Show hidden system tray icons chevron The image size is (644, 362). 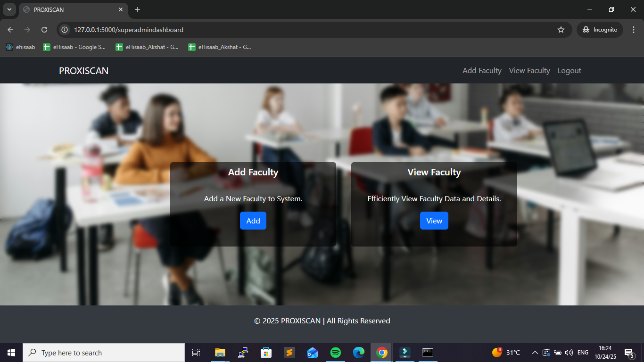click(535, 353)
